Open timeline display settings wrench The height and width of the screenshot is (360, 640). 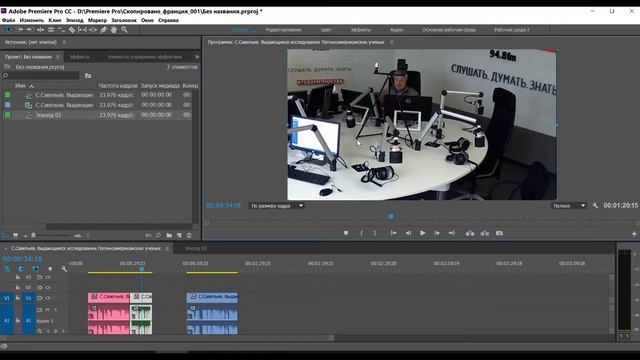coord(64,269)
